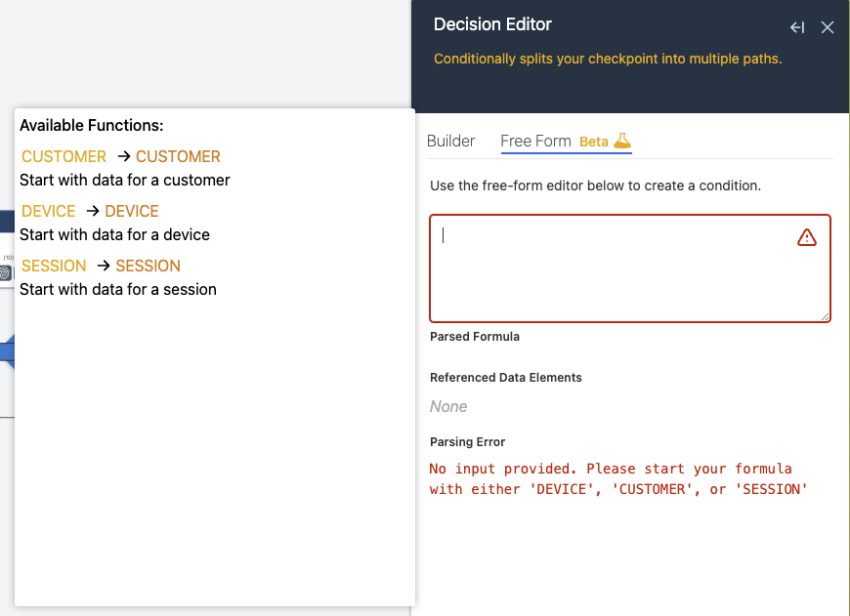
Task: Click the warning triangle icon in editor
Action: click(x=807, y=237)
